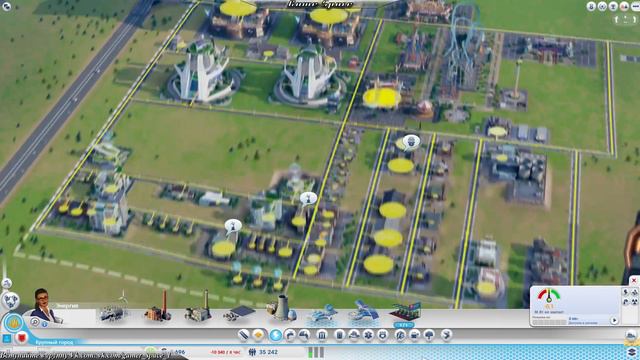Click the speech bubble over the central building

(309, 198)
